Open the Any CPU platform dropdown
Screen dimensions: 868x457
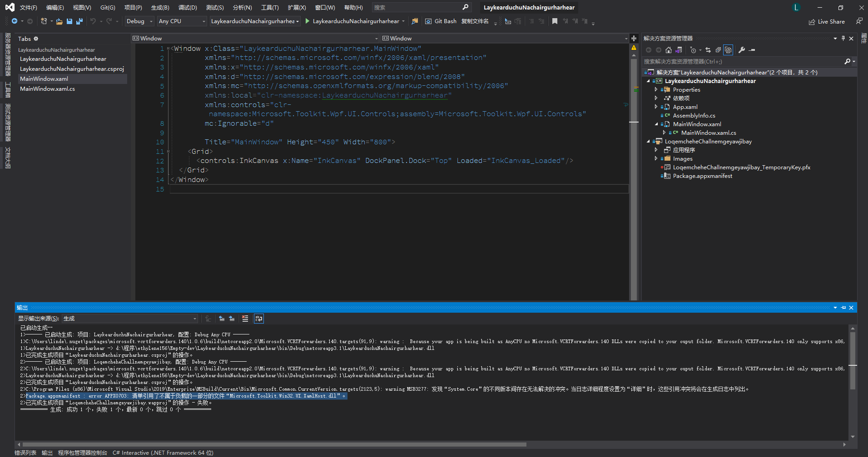pyautogui.click(x=181, y=21)
